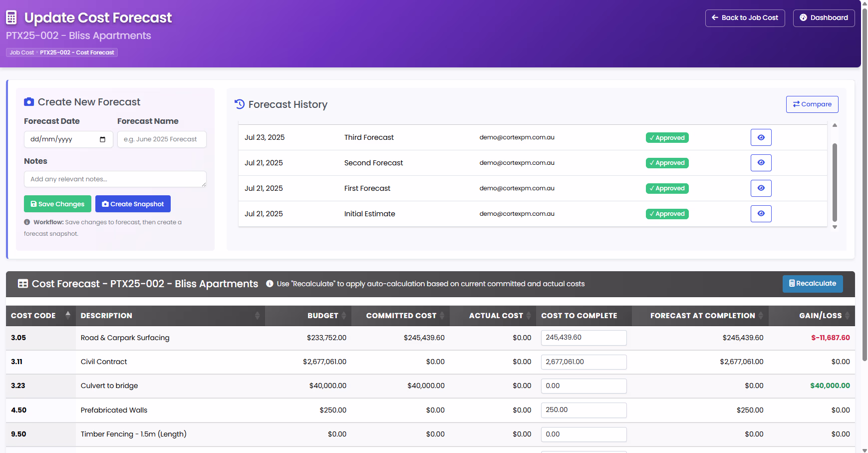Click cost code 3.05
This screenshot has height=453, width=868.
pyautogui.click(x=18, y=338)
